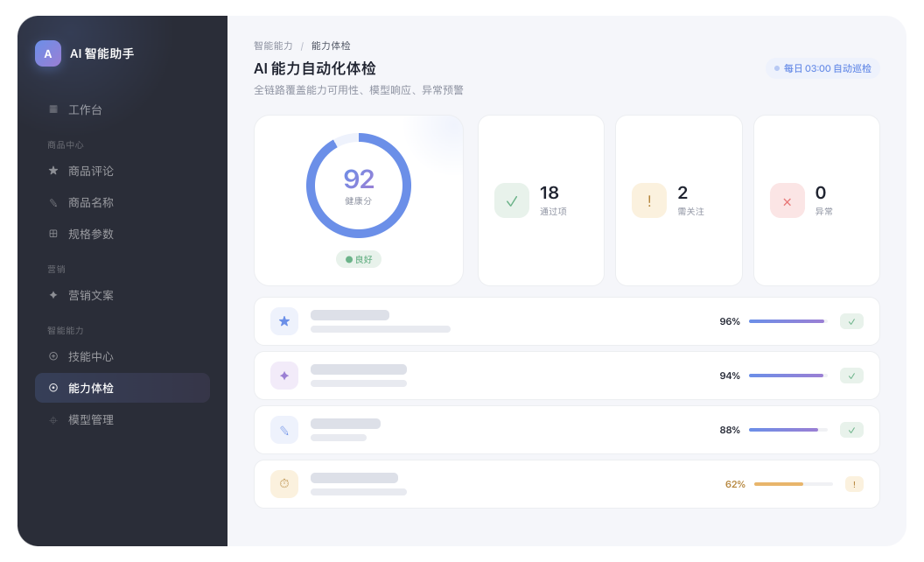The height and width of the screenshot is (562, 924).
Task: Click the 商品中心 section label
Action: point(66,145)
